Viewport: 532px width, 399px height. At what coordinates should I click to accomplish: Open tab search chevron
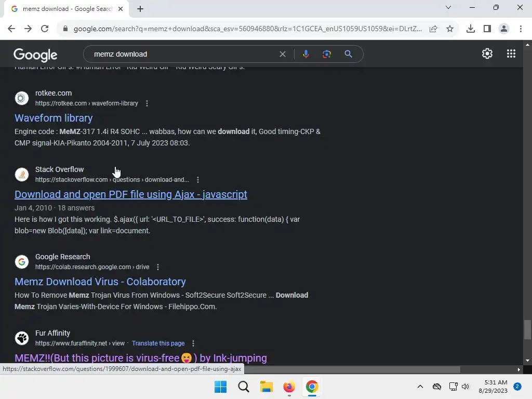pos(448,7)
